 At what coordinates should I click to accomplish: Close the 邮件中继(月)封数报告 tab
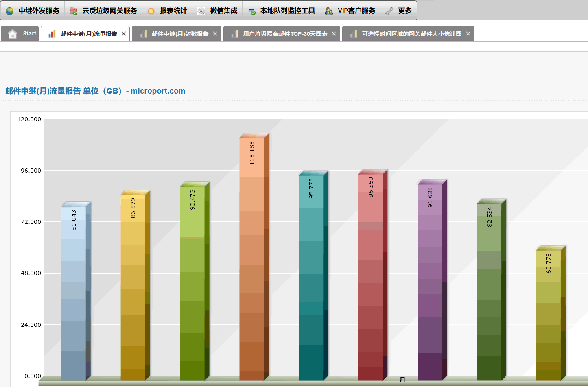tap(215, 33)
